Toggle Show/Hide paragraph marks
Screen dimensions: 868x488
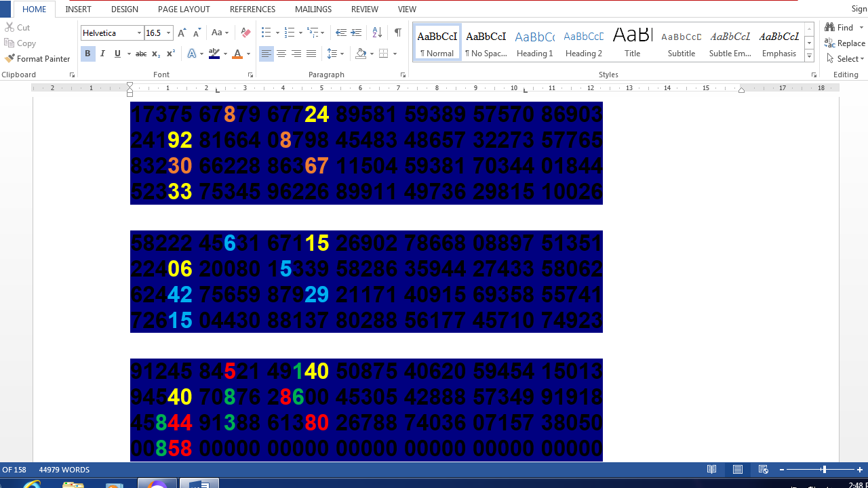(x=398, y=33)
